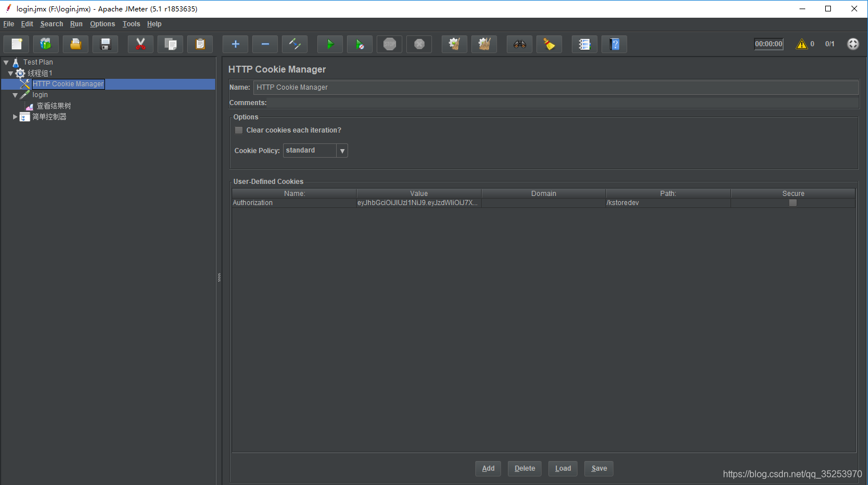Image resolution: width=868 pixels, height=485 pixels.
Task: Click the Open file folder icon
Action: 75,44
